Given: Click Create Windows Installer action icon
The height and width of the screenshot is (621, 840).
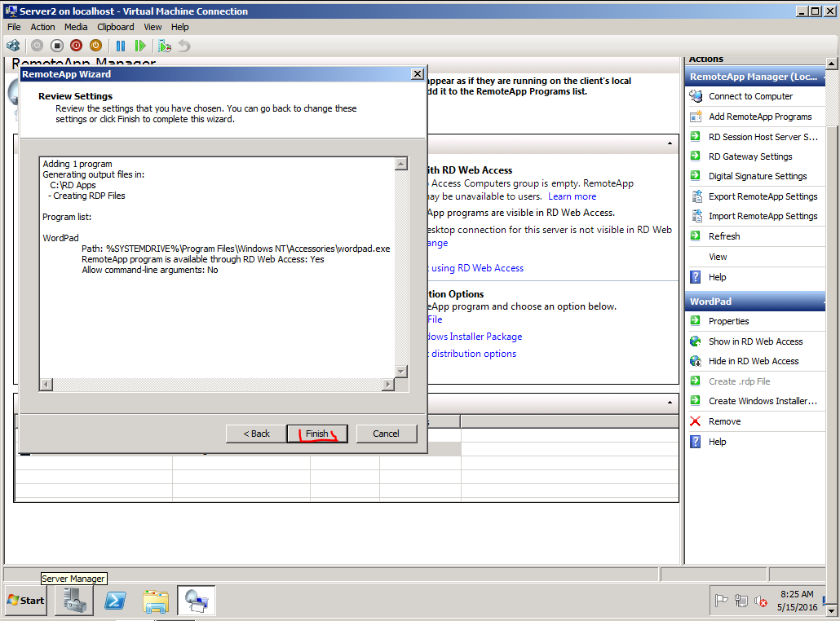Looking at the screenshot, I should [696, 401].
